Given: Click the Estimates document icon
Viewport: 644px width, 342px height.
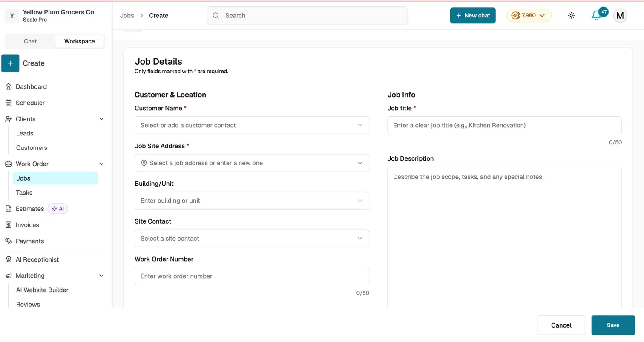Looking at the screenshot, I should [x=9, y=209].
